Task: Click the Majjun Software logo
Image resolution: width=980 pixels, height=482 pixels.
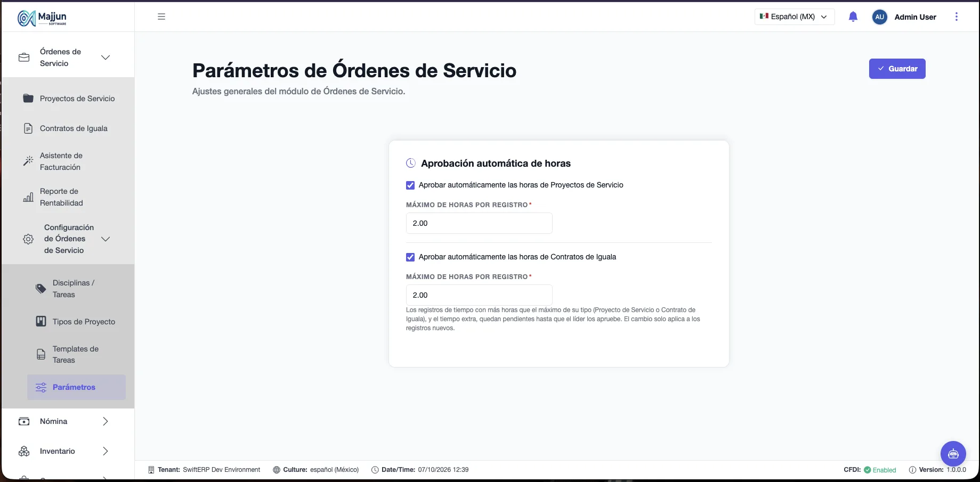Action: tap(42, 18)
